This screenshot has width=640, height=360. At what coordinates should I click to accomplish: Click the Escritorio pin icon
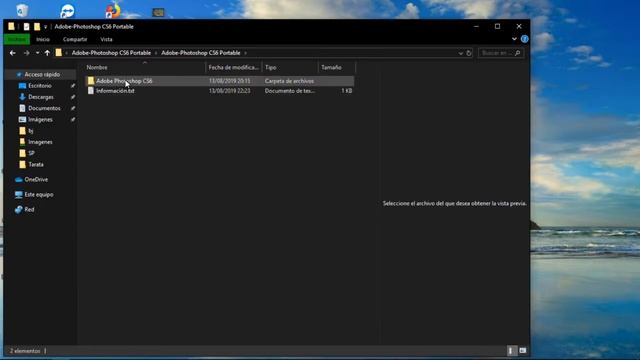point(73,86)
